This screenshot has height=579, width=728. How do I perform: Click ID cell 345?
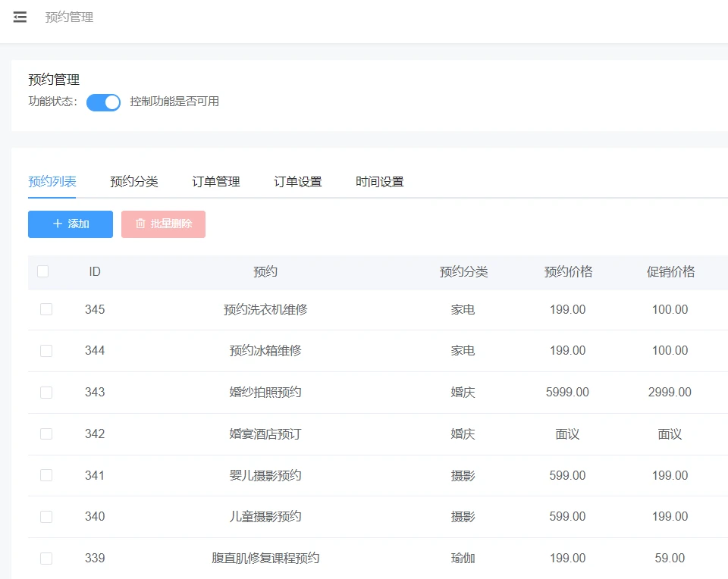[95, 309]
